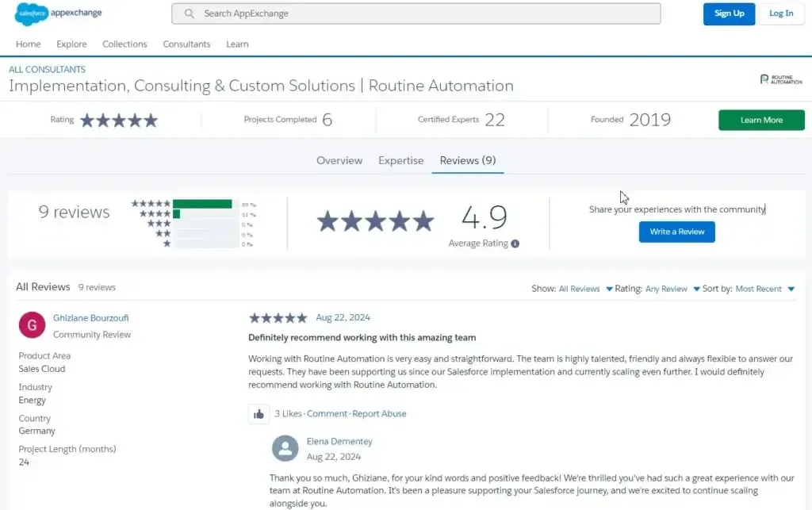This screenshot has height=510, width=812.
Task: Open Elena Dementey's profile link
Action: pos(339,442)
